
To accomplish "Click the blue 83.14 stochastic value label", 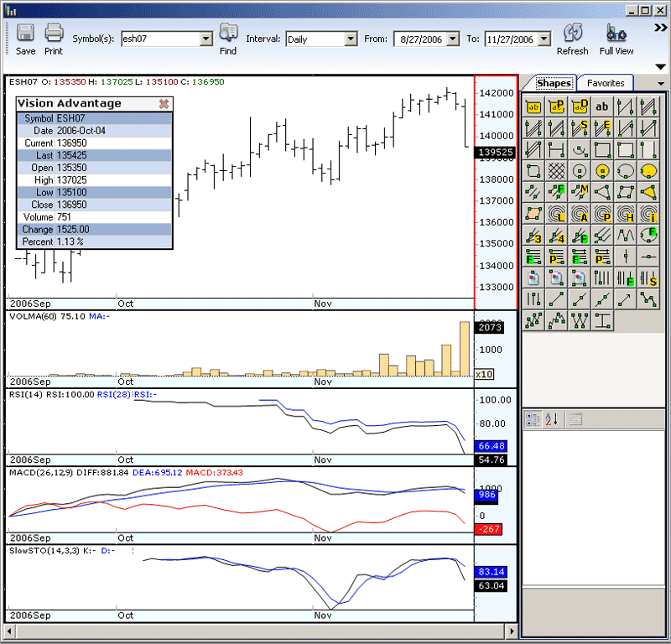I will pos(491,572).
